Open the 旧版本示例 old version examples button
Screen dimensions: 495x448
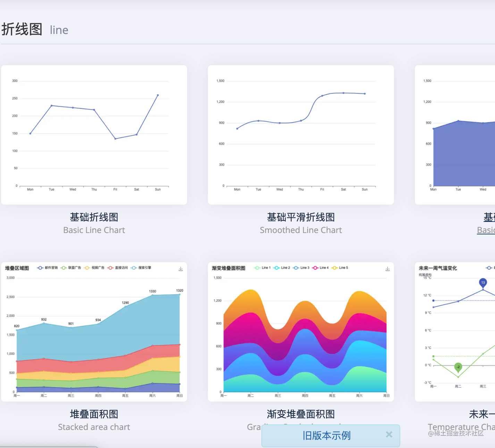click(326, 436)
